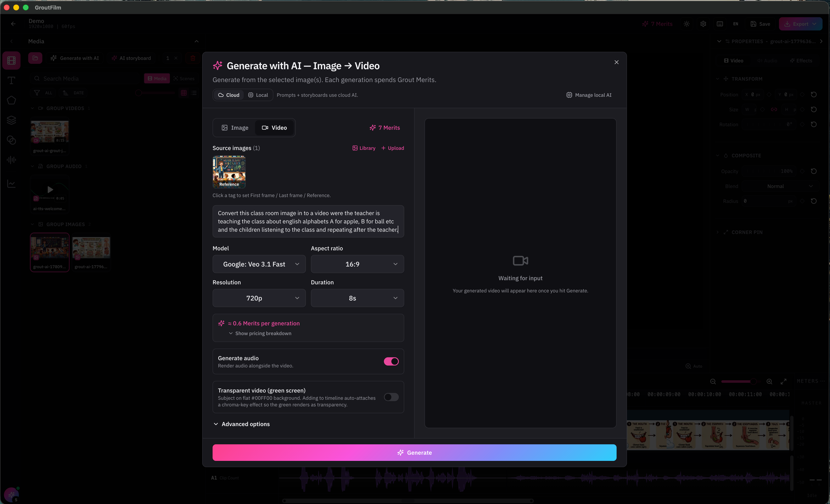The image size is (830, 504).
Task: Open the Effects properties tab
Action: [x=801, y=61]
